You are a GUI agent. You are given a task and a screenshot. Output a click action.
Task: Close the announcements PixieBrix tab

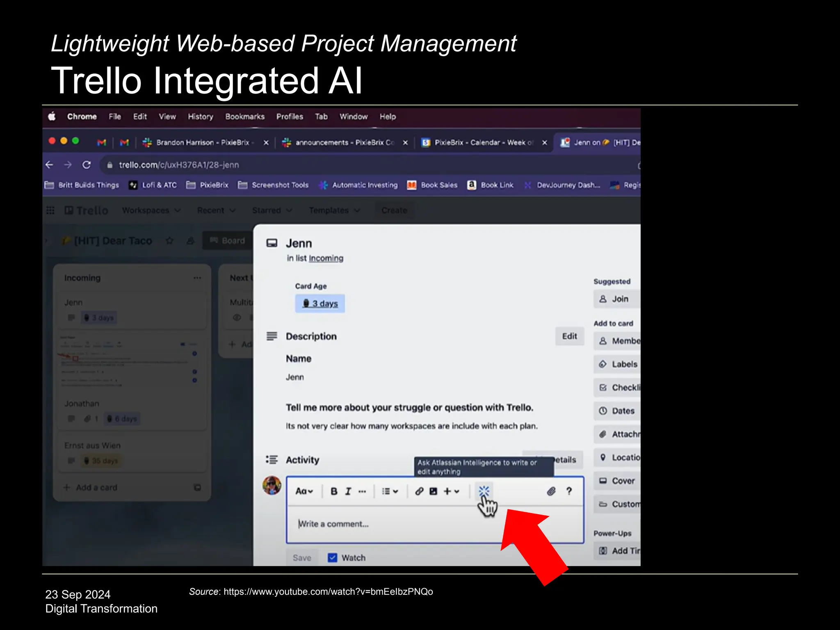[x=405, y=142]
